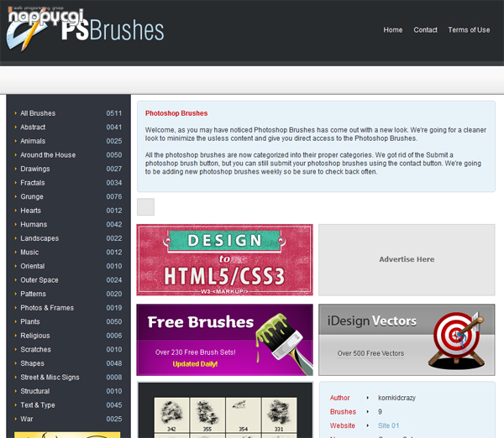Click the Website label in info panel
The image size is (504, 438).
click(x=343, y=425)
